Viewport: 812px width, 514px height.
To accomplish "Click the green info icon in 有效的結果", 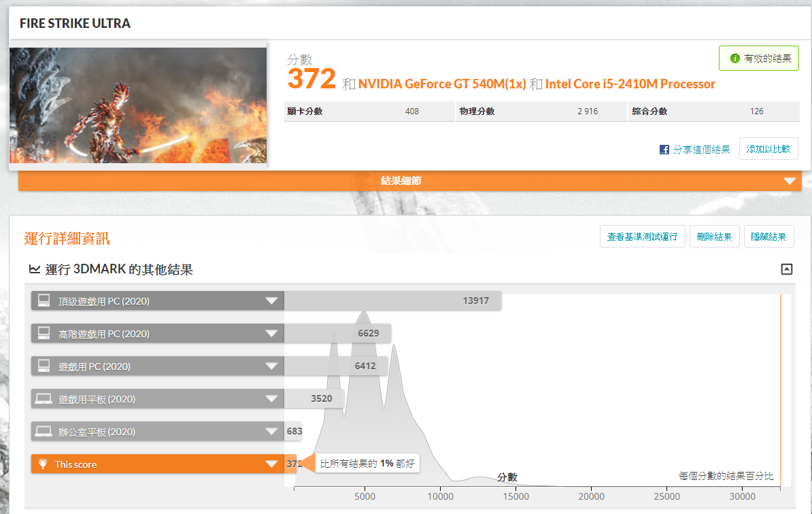I will click(734, 58).
